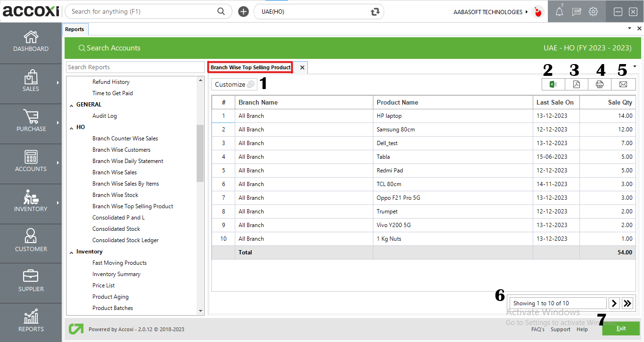This screenshot has height=342, width=644.
Task: Click the branch switch refresh icon
Action: tap(375, 12)
